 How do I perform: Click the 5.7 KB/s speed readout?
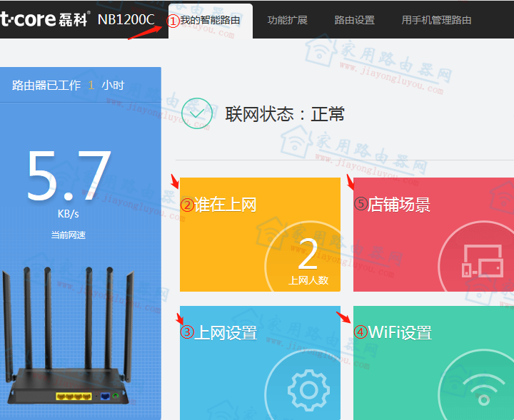69,178
